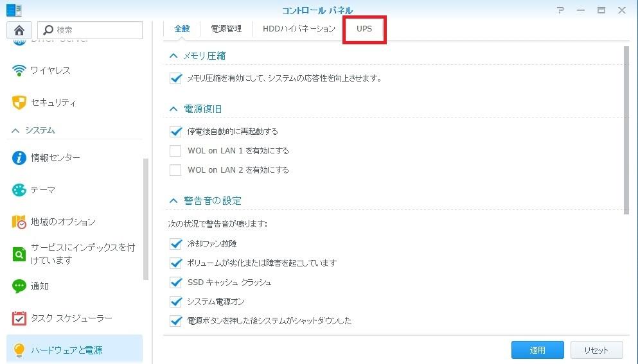Image resolution: width=638 pixels, height=364 pixels.
Task: Toggle SSD cache crash (SSD キャッシュ クラッシュ) checkbox
Action: [x=175, y=282]
